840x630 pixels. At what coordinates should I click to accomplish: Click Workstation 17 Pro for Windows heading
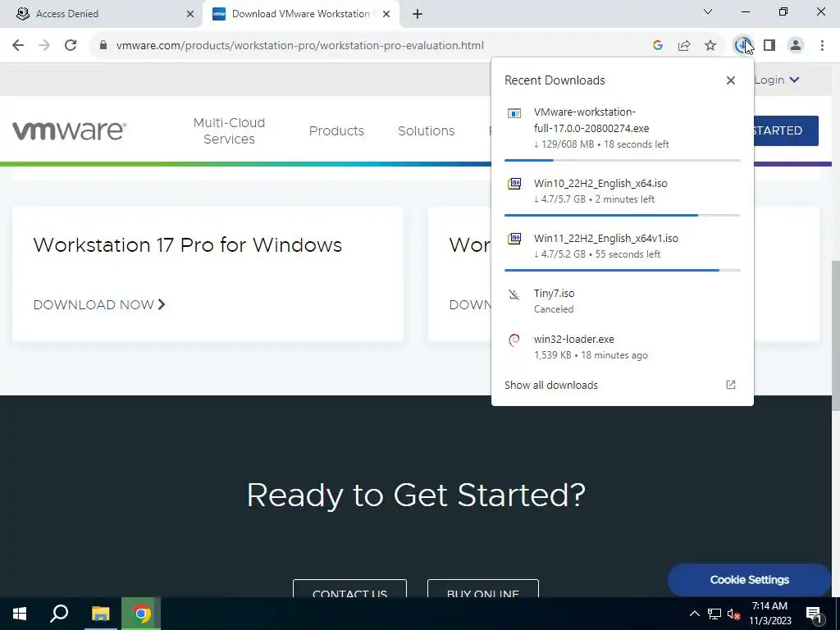[x=188, y=244]
